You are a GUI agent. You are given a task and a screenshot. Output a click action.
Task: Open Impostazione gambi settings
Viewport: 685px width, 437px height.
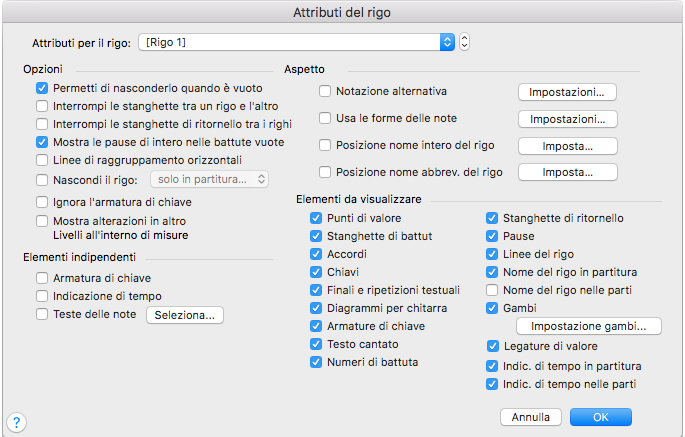588,326
